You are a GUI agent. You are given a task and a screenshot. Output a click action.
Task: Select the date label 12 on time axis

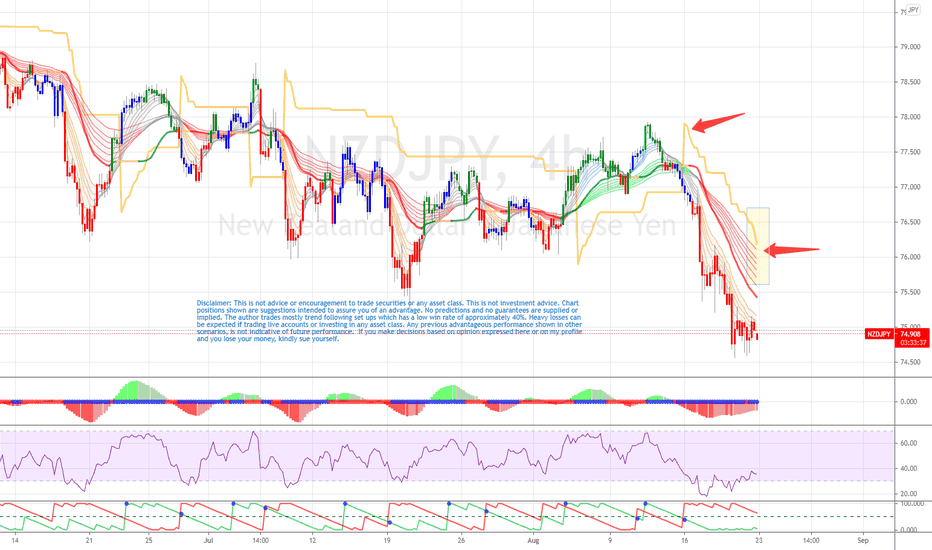tap(313, 540)
